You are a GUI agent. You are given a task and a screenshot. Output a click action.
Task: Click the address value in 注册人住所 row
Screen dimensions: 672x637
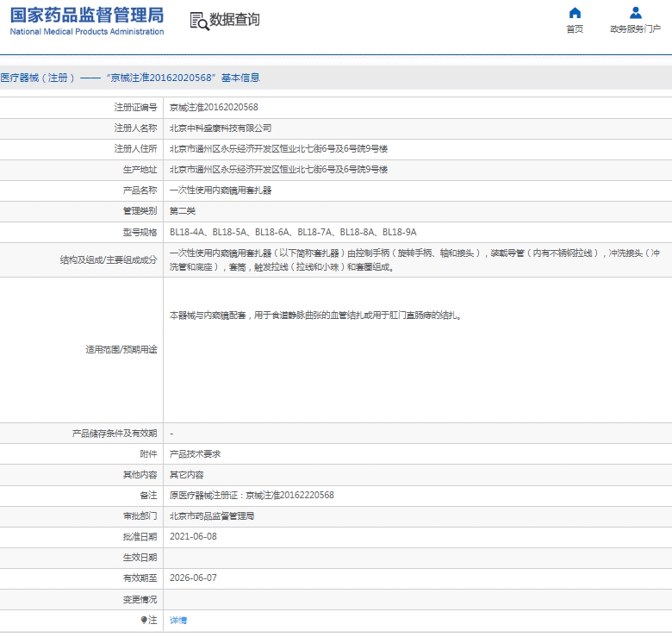tap(278, 148)
